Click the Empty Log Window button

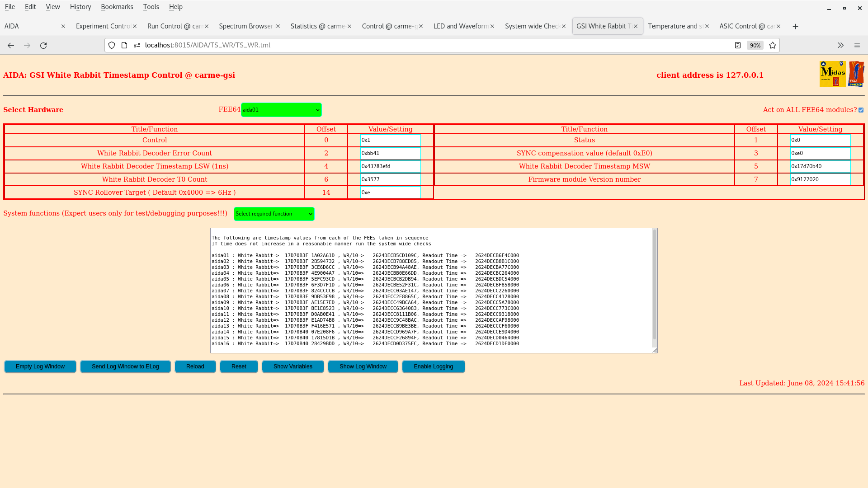40,366
